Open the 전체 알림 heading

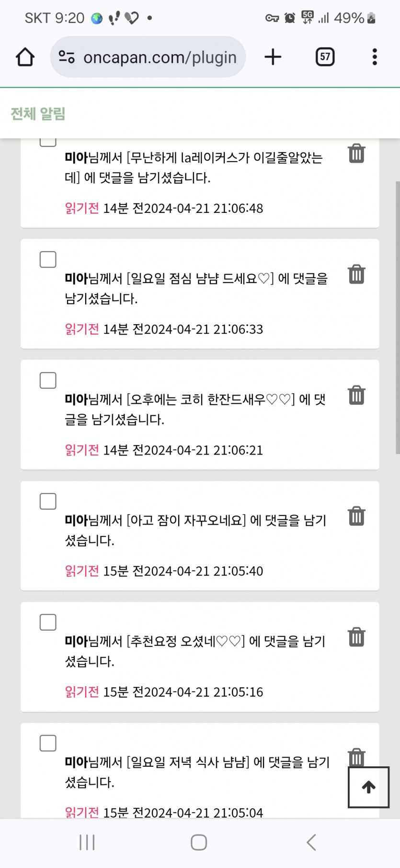pyautogui.click(x=38, y=114)
